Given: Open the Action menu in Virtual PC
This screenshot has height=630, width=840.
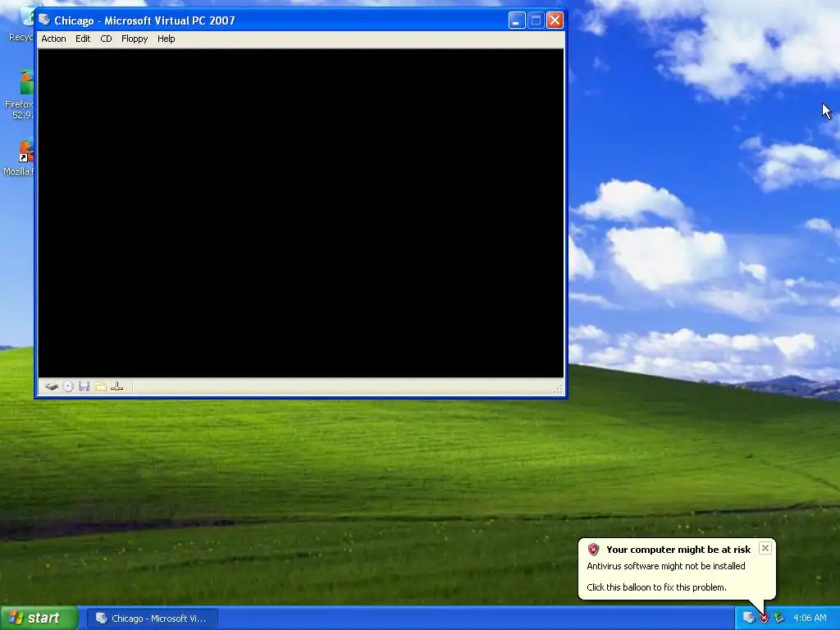Looking at the screenshot, I should (x=53, y=39).
